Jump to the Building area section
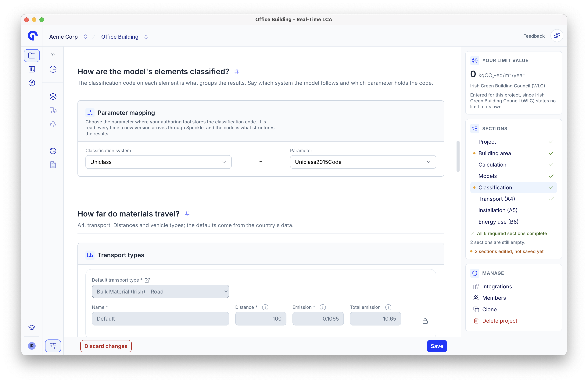Image resolution: width=588 pixels, height=383 pixels. click(513, 153)
